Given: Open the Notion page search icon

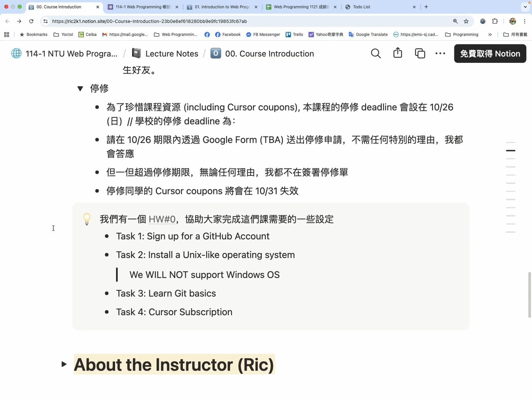Looking at the screenshot, I should tap(376, 54).
